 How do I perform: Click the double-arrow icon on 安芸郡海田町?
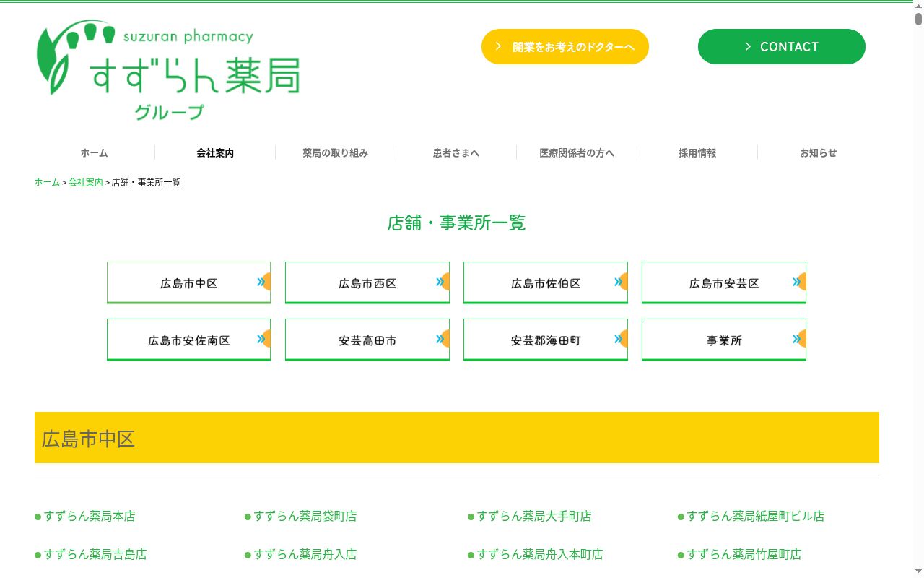click(x=619, y=339)
